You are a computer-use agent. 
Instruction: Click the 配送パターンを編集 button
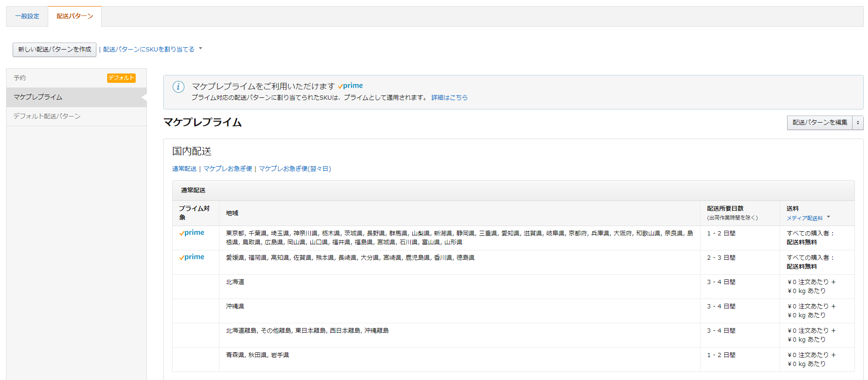tap(819, 123)
